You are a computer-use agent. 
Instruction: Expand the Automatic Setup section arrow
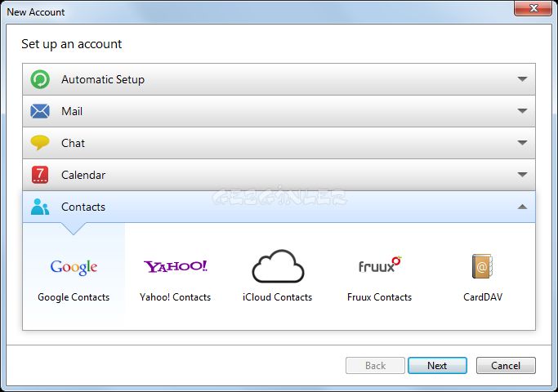522,79
